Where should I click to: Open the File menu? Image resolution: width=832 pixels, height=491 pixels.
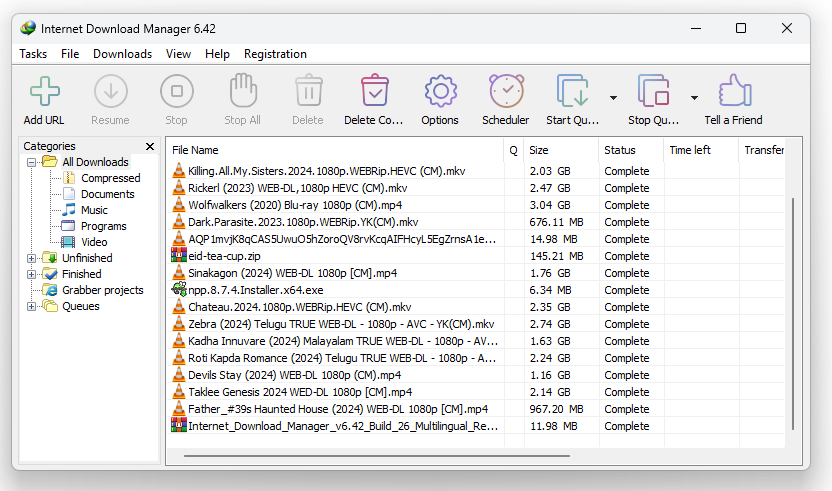pyautogui.click(x=70, y=54)
